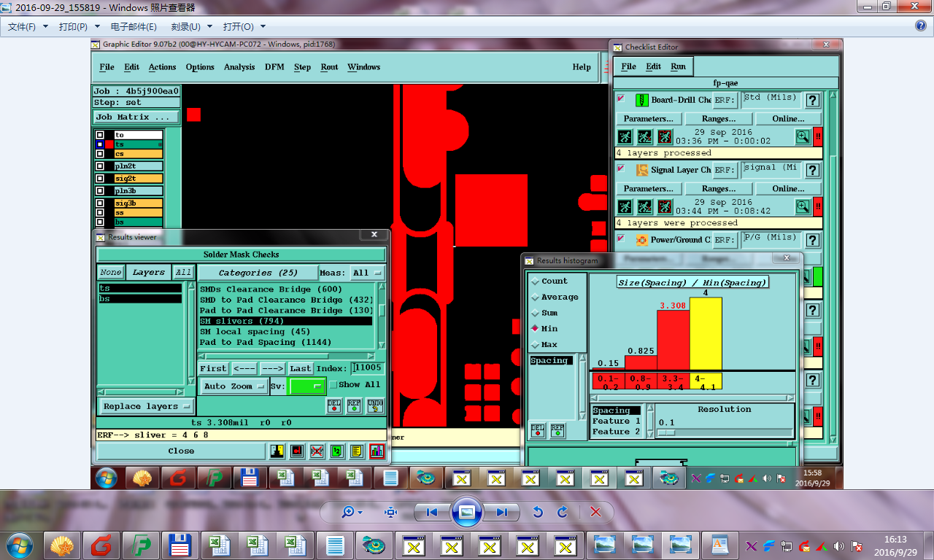Viewport: 934px width, 560px height.
Task: Open the 打印(P) dropdown menu
Action: tap(80, 26)
